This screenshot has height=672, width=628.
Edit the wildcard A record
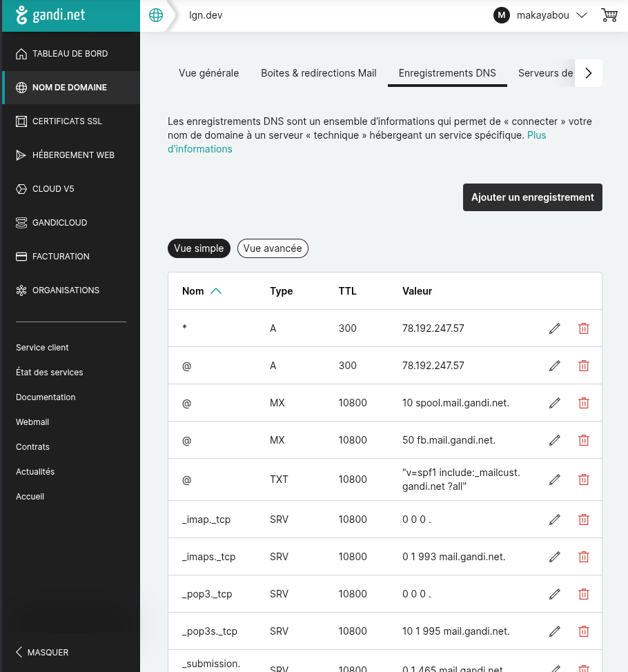pyautogui.click(x=555, y=328)
